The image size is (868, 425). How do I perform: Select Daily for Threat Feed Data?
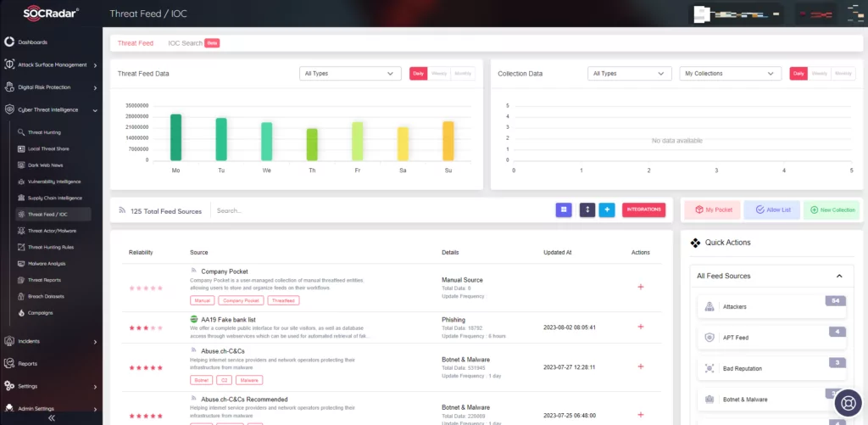pyautogui.click(x=419, y=74)
